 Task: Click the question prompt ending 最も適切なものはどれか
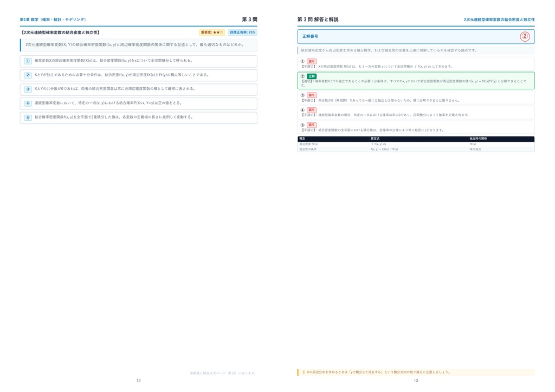134,45
